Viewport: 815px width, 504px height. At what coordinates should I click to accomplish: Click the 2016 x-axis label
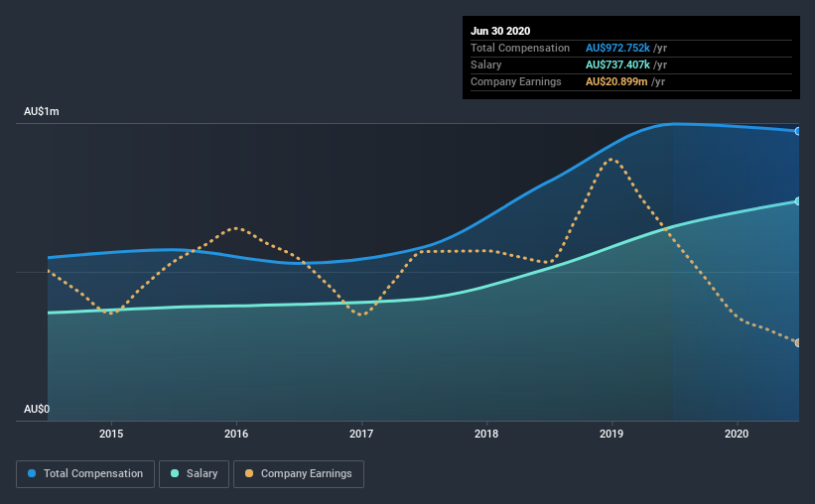pyautogui.click(x=236, y=434)
